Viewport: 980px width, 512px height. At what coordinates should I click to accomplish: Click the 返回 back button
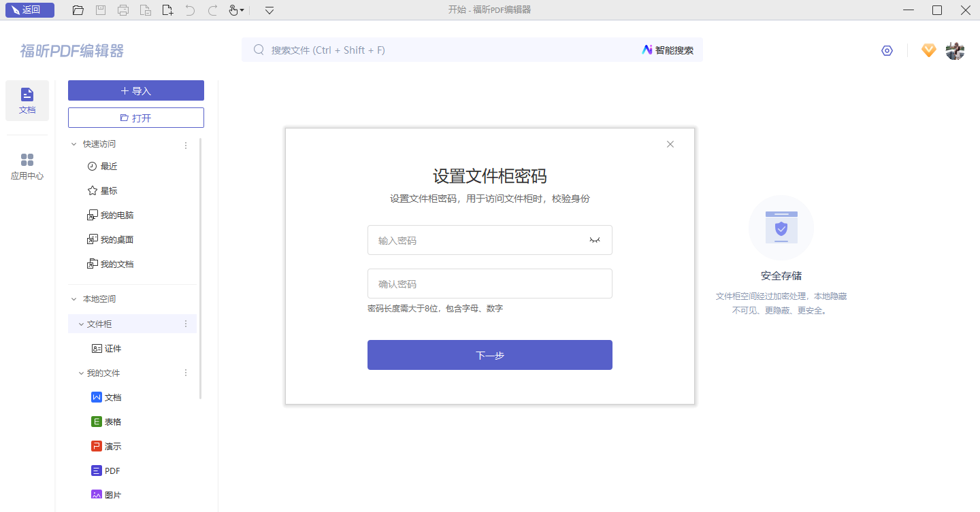pyautogui.click(x=29, y=10)
